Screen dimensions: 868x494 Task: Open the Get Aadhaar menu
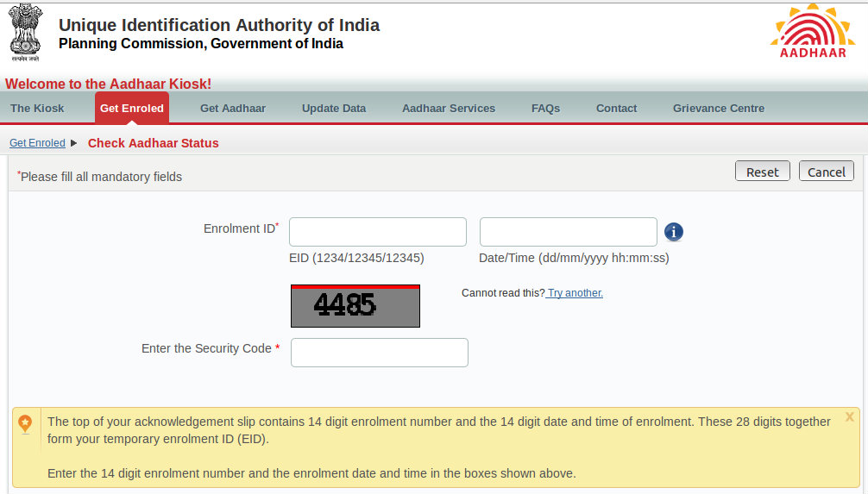pyautogui.click(x=233, y=109)
